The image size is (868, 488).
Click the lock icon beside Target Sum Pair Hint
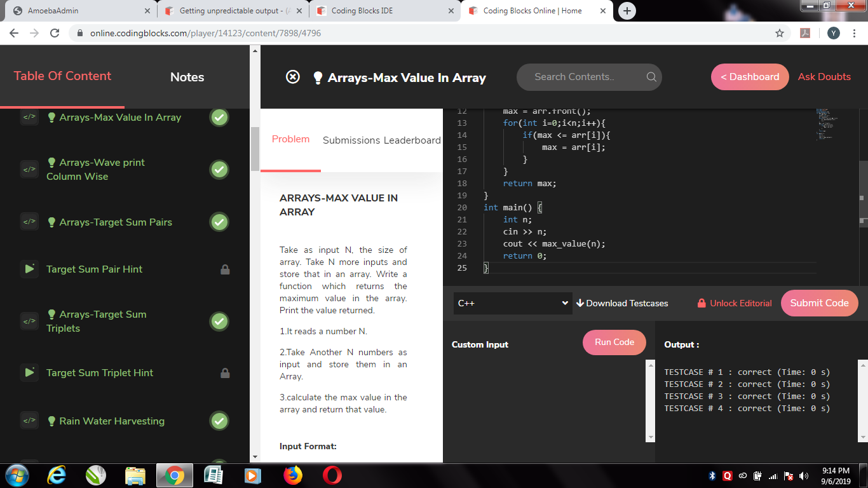(225, 269)
